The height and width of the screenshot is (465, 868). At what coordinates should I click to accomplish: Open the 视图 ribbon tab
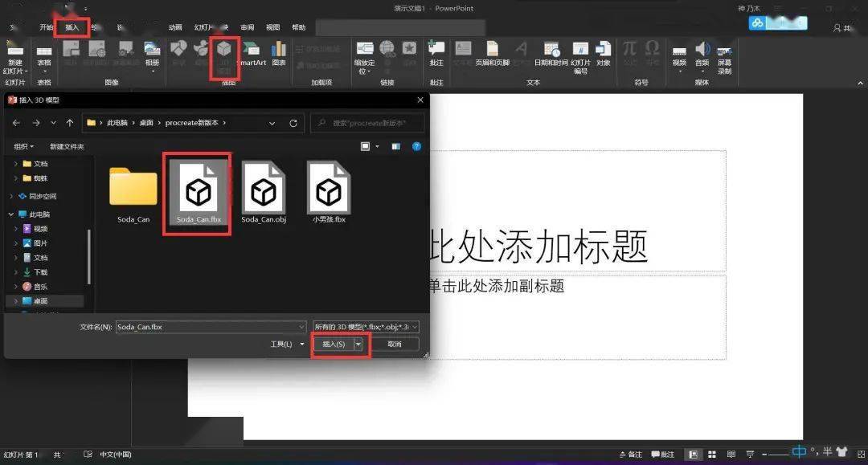(272, 27)
